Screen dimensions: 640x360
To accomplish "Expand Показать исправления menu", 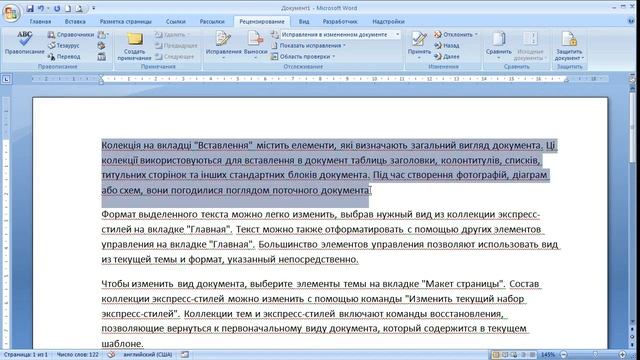I will click(x=308, y=46).
